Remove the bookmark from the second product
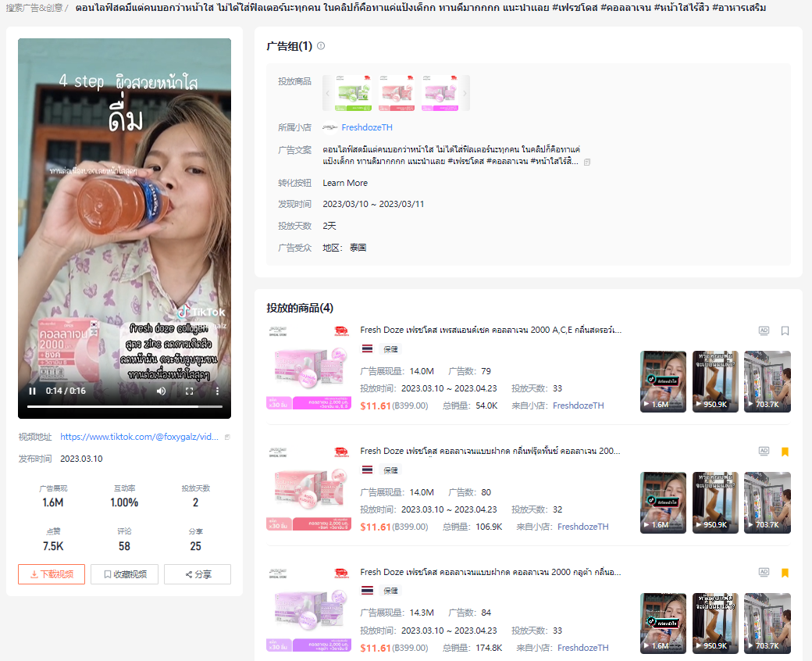This screenshot has height=661, width=812. [785, 452]
